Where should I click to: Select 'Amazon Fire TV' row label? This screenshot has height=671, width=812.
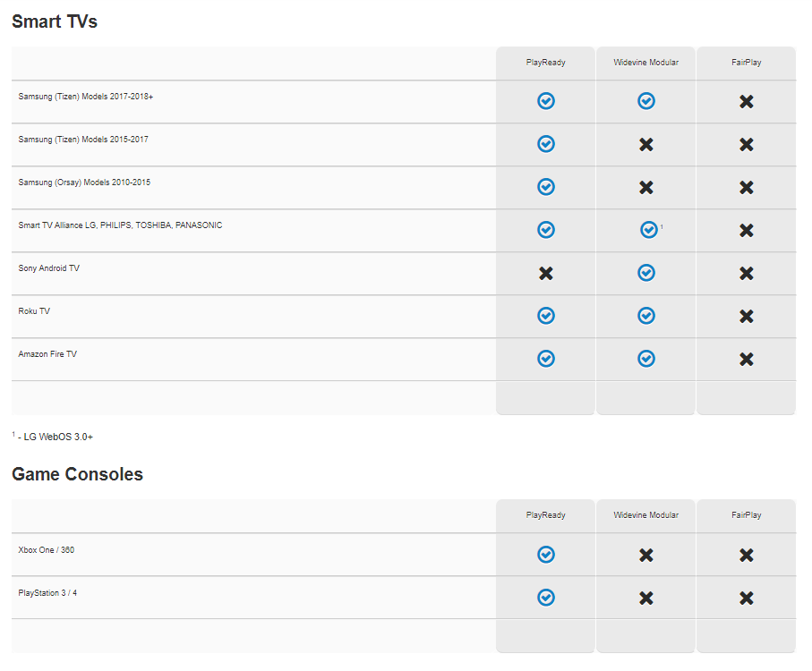(x=47, y=354)
